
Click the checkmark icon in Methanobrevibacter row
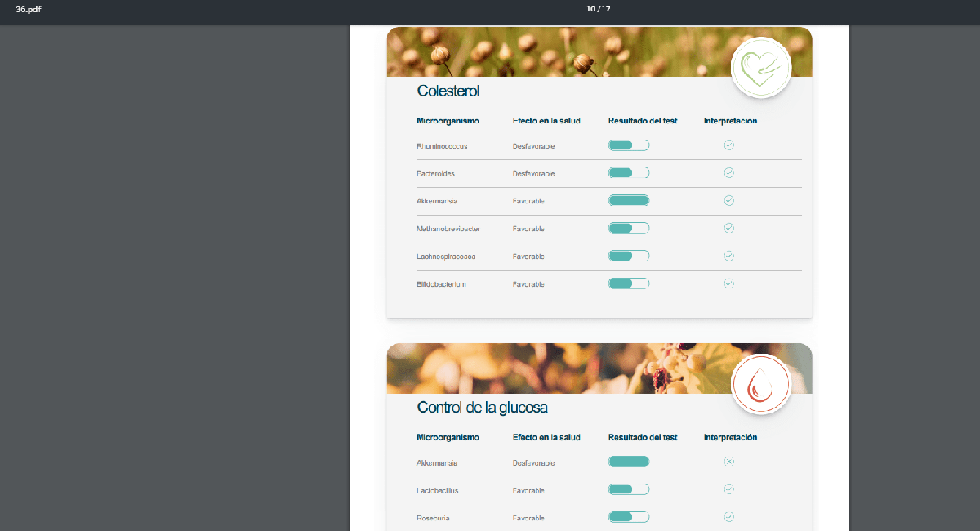pos(729,229)
